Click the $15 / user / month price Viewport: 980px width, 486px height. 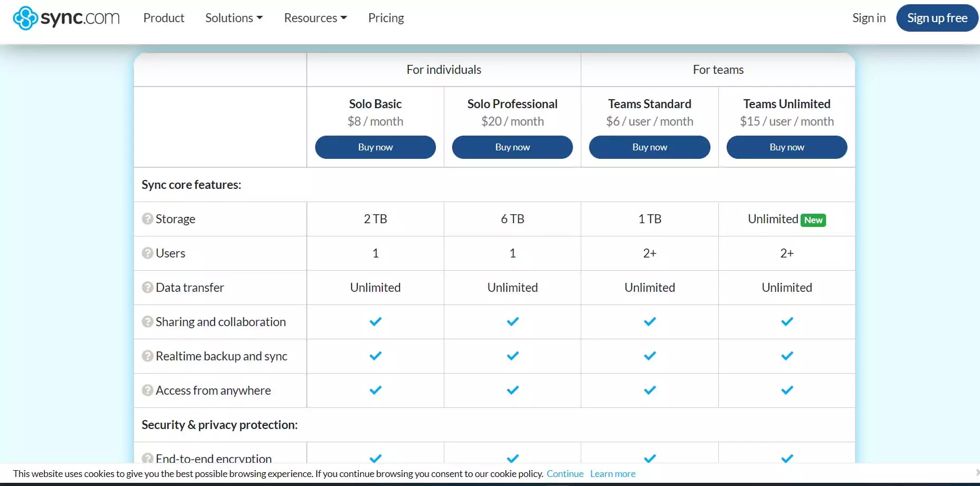click(787, 121)
